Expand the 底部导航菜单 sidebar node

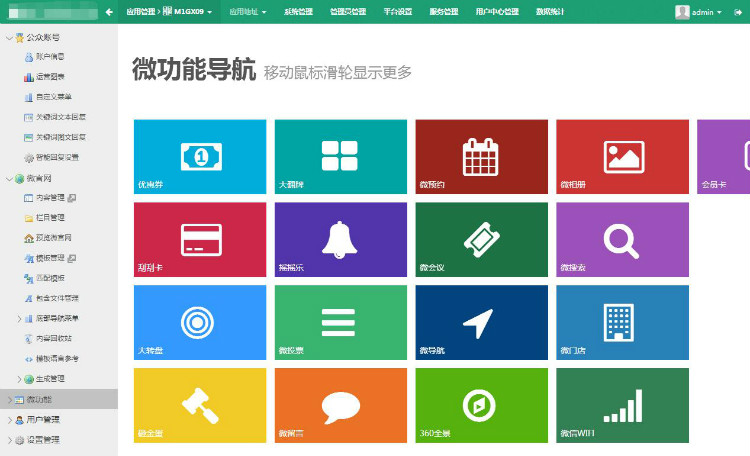pos(19,318)
